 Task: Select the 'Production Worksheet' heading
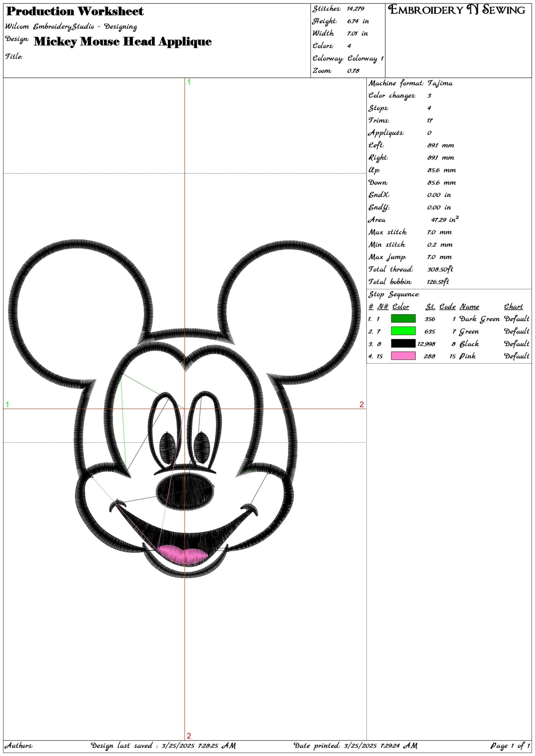75,11
